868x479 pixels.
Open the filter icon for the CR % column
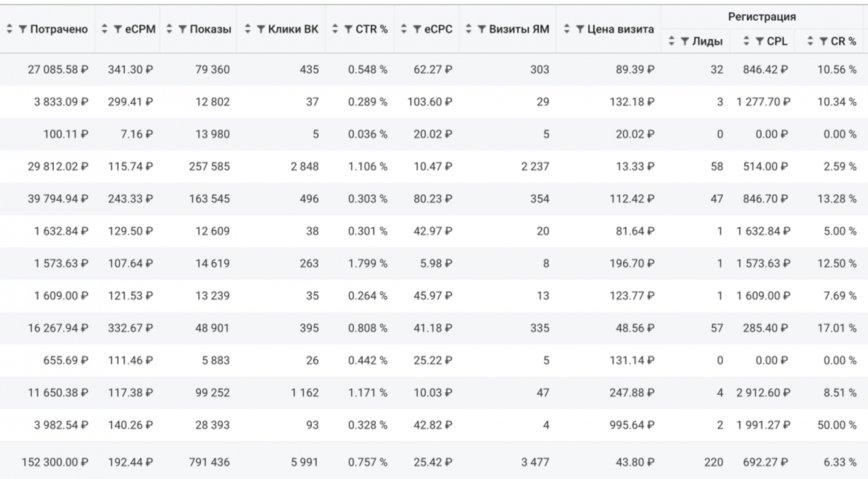pyautogui.click(x=823, y=41)
